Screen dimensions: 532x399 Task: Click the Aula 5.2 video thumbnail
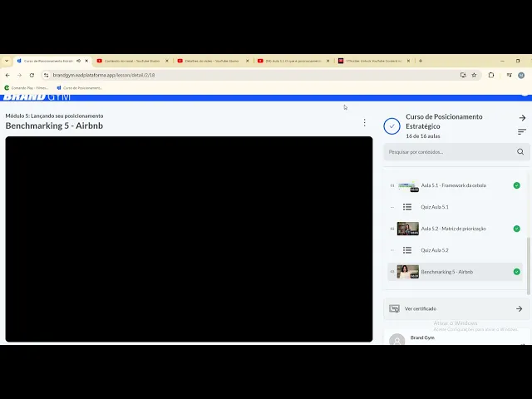click(x=408, y=229)
